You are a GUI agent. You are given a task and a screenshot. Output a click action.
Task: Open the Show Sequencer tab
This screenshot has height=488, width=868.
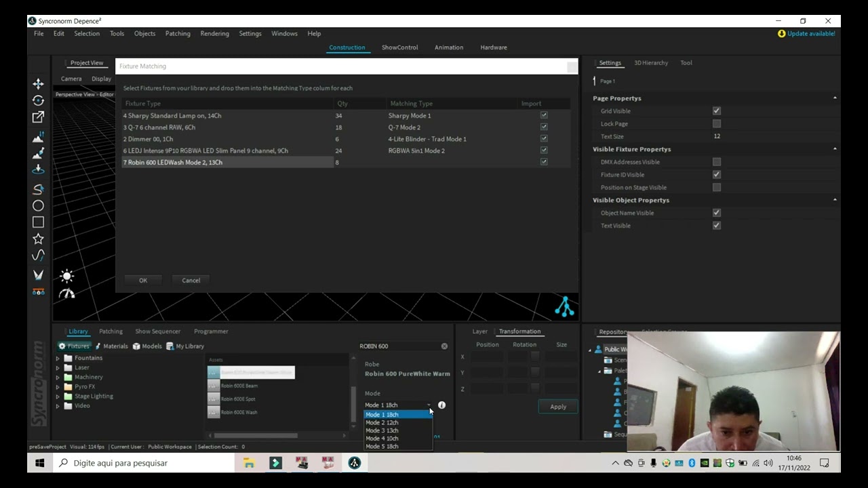click(157, 331)
